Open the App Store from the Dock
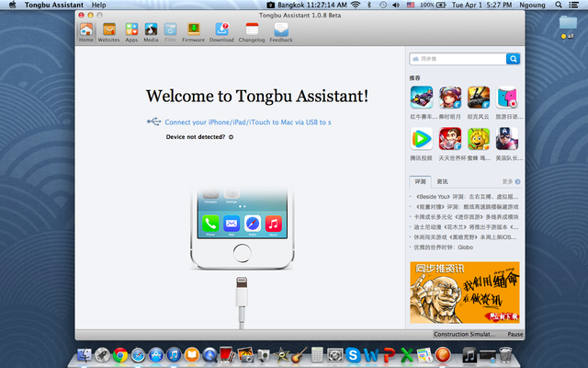The image size is (588, 368). [156, 355]
